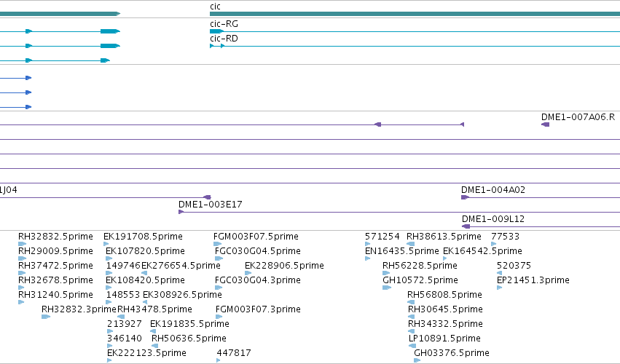620x364 pixels.
Task: Select the DME1-007A06.R feature label
Action: 578,117
